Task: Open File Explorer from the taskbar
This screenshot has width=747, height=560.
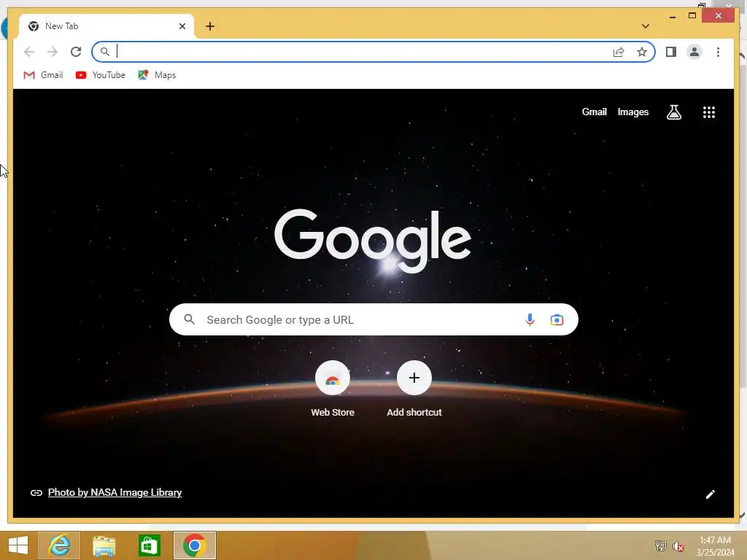Action: click(x=104, y=545)
